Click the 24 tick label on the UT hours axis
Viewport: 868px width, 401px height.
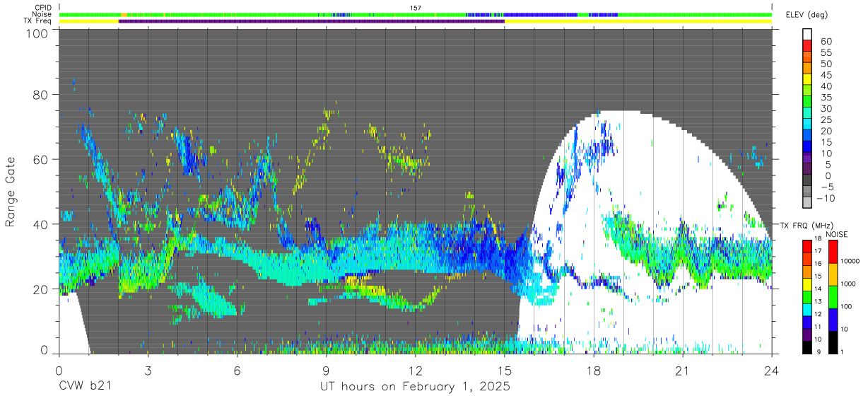coord(772,371)
